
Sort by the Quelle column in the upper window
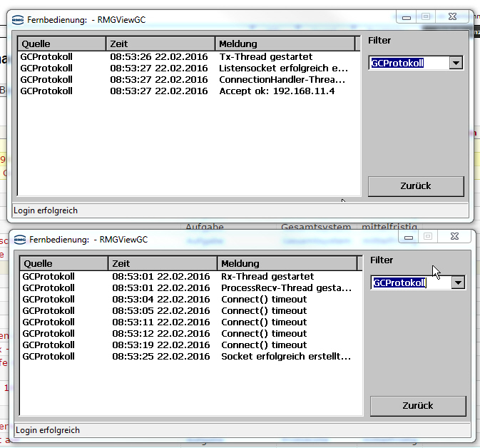61,44
